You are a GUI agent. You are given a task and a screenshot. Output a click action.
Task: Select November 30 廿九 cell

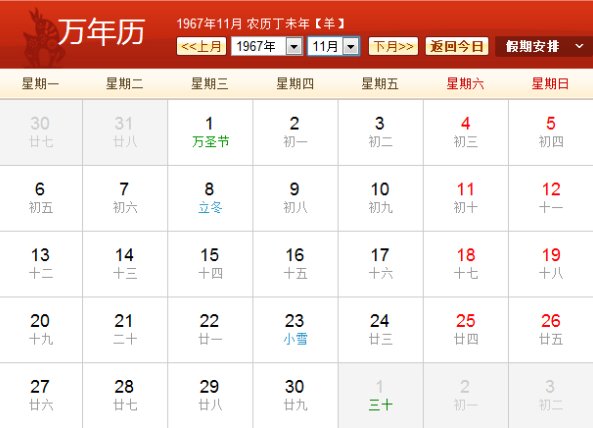pos(295,395)
